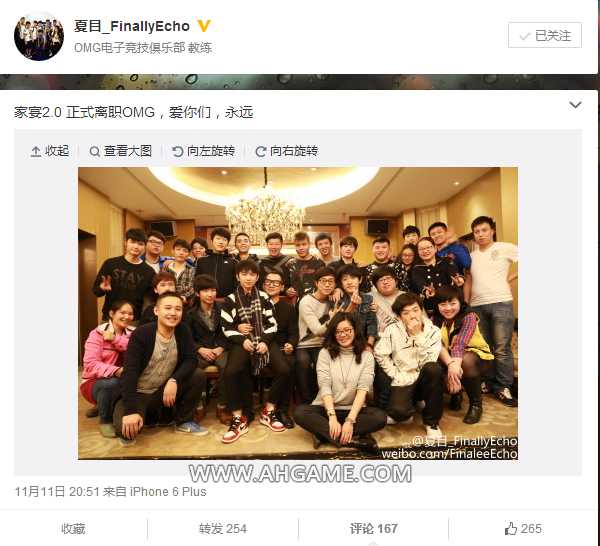Open the post timestamp 11月11日 20:51
600x546 pixels.
pos(57,492)
